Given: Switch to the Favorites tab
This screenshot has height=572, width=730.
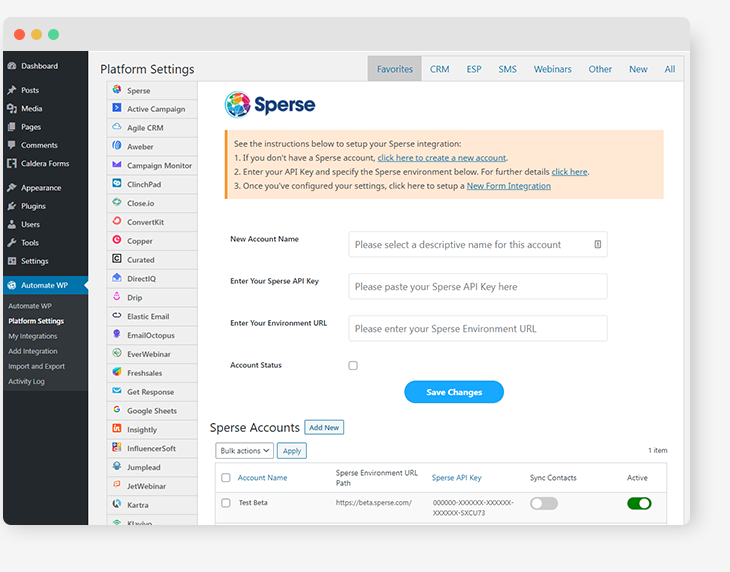Looking at the screenshot, I should pyautogui.click(x=395, y=69).
